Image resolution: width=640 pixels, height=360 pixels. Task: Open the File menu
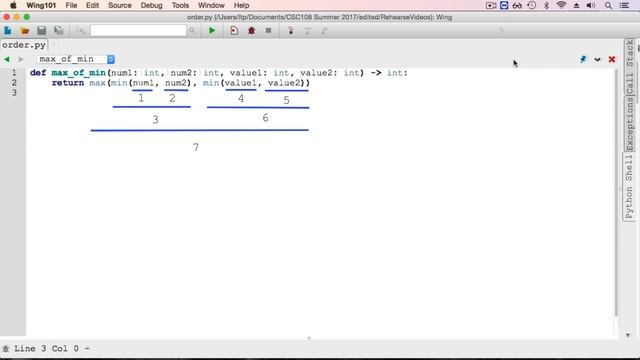pos(71,5)
